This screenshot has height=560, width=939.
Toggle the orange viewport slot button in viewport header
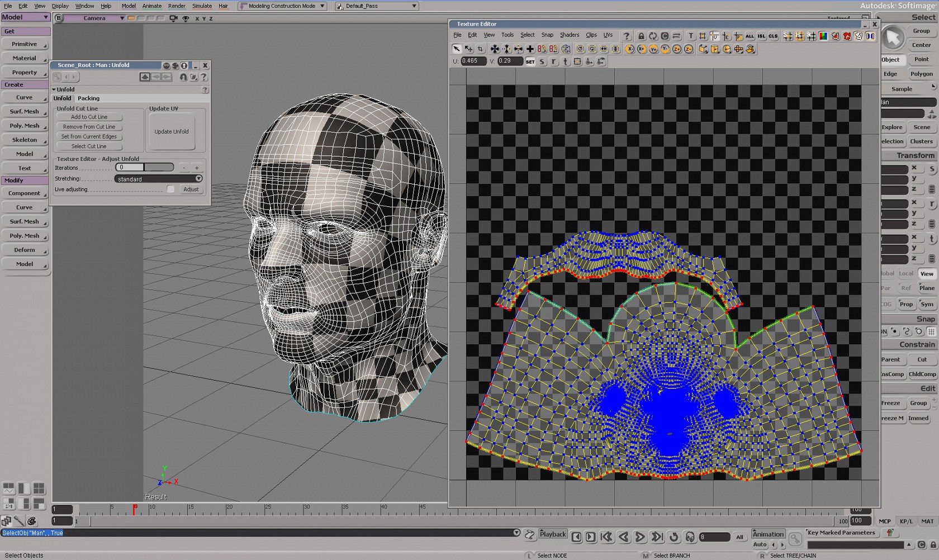coord(131,18)
